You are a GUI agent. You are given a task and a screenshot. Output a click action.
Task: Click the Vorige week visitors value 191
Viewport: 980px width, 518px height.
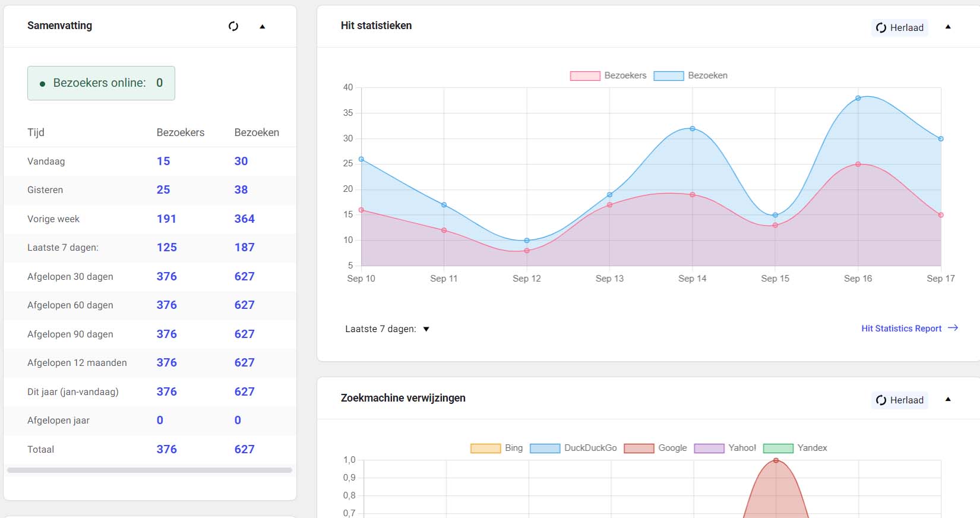[166, 219]
